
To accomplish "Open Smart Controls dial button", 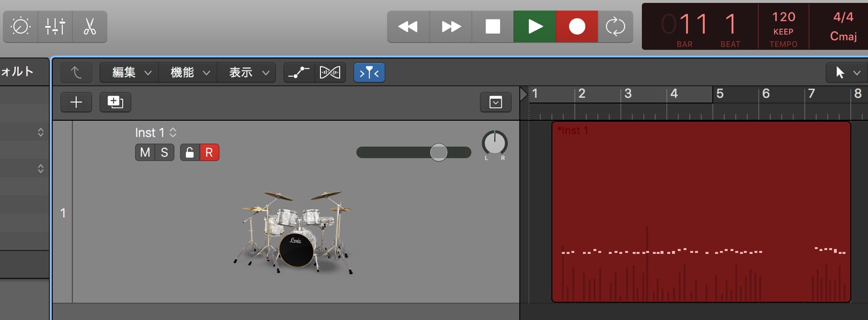I will tap(20, 26).
